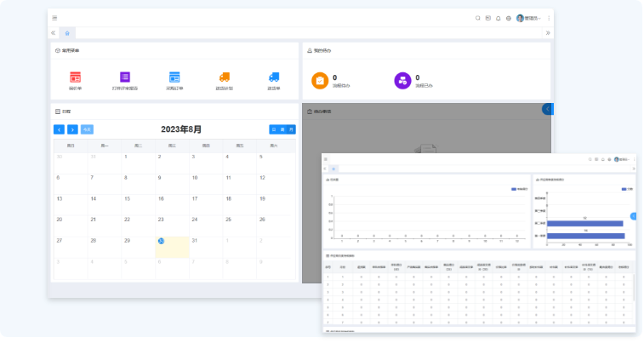The image size is (644, 343).
Task: Open the red first shortcut icon
Action: click(x=75, y=77)
